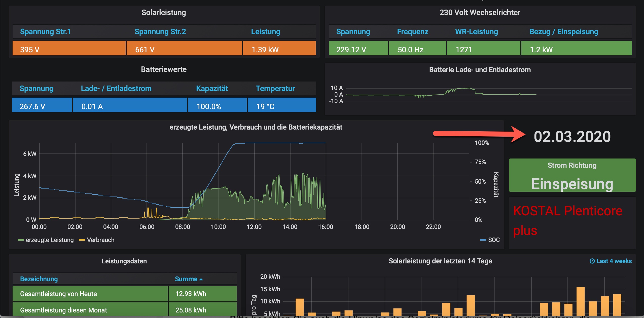Click the Bezug / Einspeisung column header

[x=563, y=32]
